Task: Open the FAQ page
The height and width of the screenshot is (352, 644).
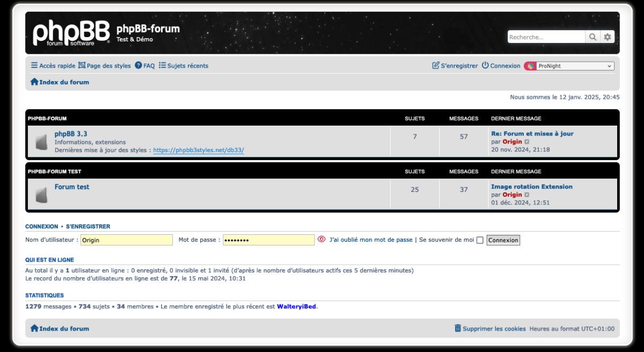Action: click(145, 66)
